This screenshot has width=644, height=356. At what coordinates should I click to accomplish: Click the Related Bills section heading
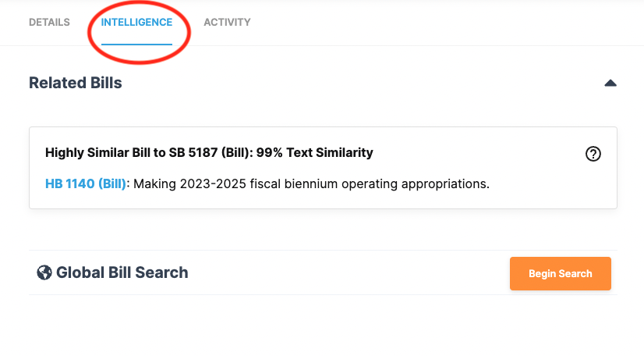coord(76,83)
